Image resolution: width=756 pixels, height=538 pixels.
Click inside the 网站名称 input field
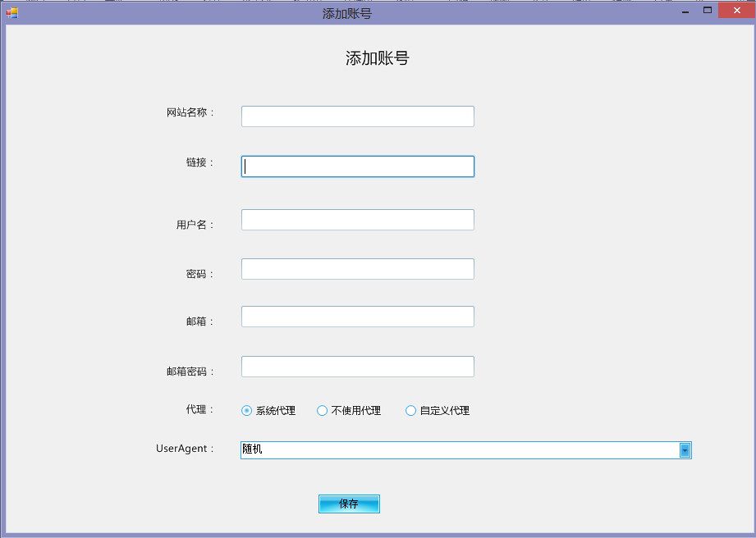tap(357, 116)
